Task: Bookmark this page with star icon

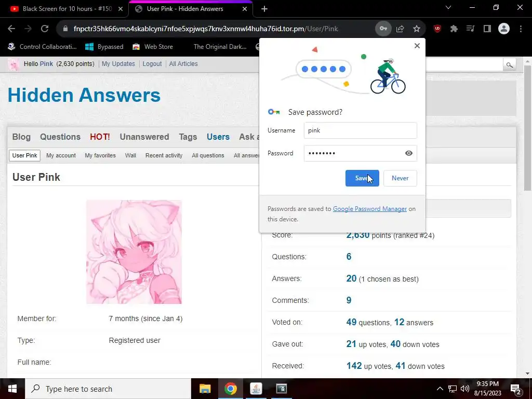Action: click(x=417, y=29)
